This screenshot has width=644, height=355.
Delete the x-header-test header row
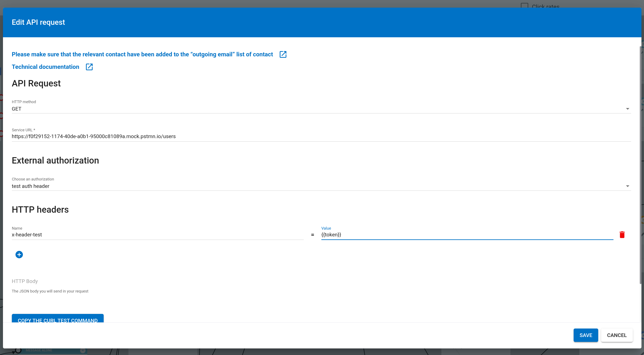[x=622, y=235]
